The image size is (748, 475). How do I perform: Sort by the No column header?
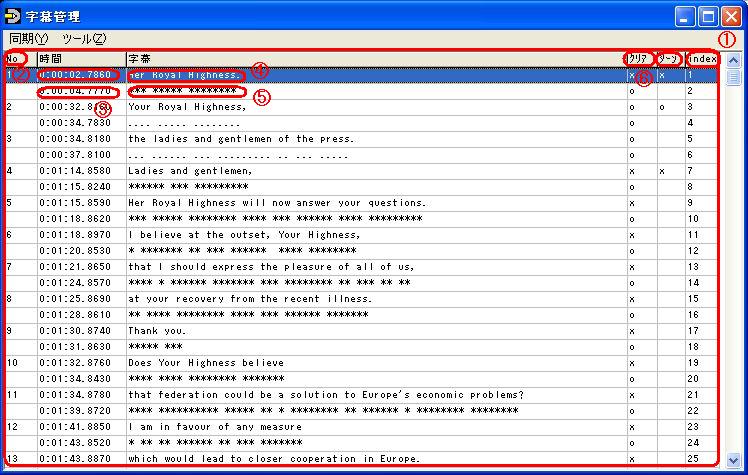click(15, 59)
